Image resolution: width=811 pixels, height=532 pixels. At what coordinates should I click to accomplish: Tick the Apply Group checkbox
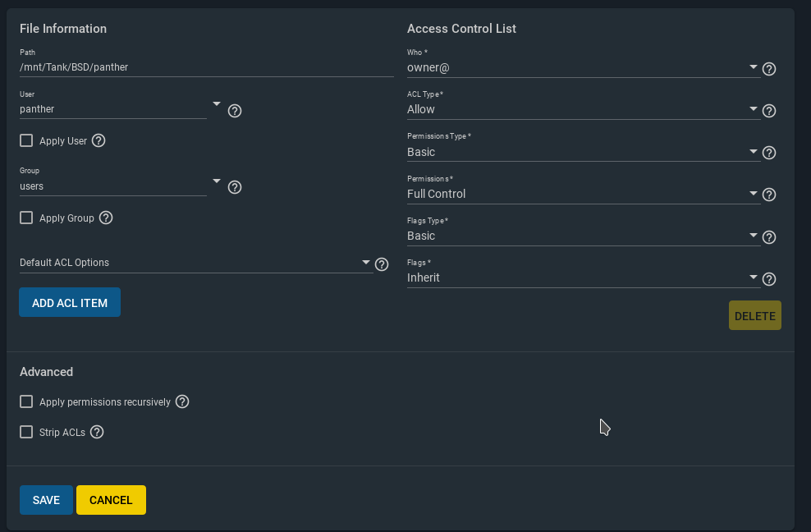tap(26, 218)
